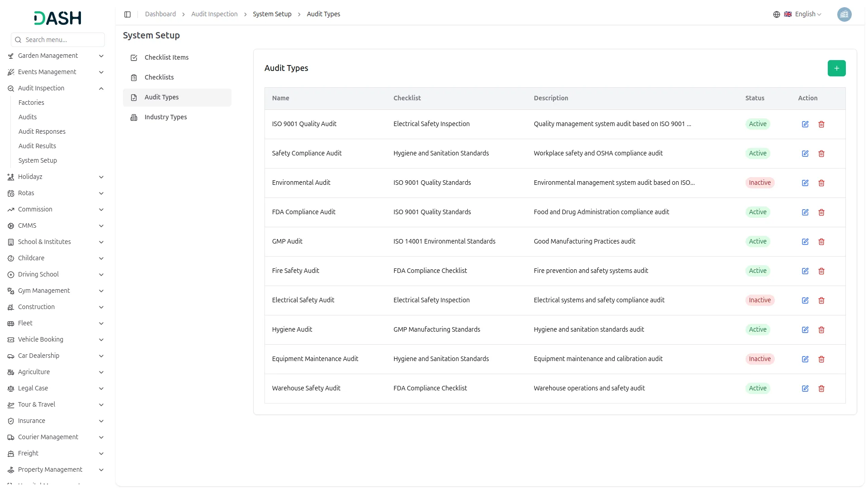
Task: Delete the Warehouse Safety Audit entry
Action: 821,389
